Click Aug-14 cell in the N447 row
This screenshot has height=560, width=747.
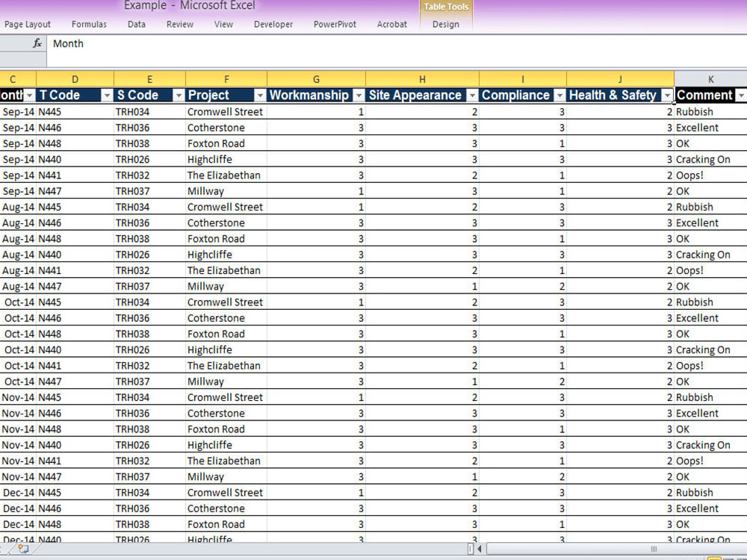18,286
